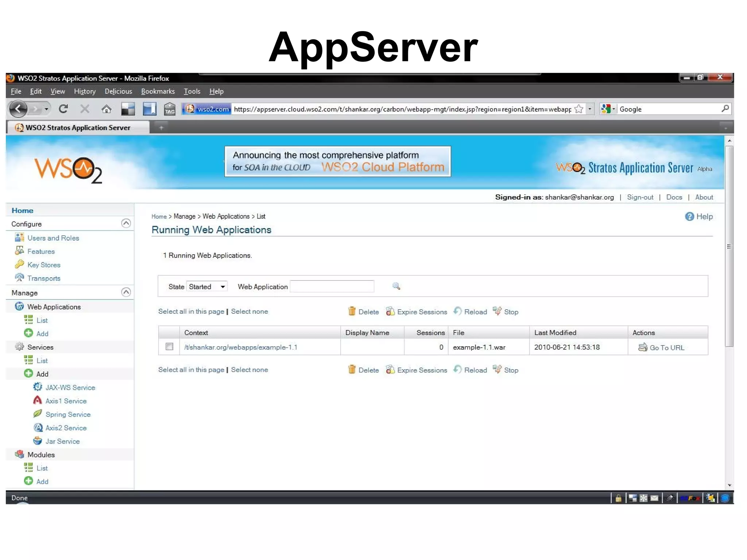Click the Delicious checkered bookmarks icon
The width and height of the screenshot is (747, 560).
click(128, 109)
